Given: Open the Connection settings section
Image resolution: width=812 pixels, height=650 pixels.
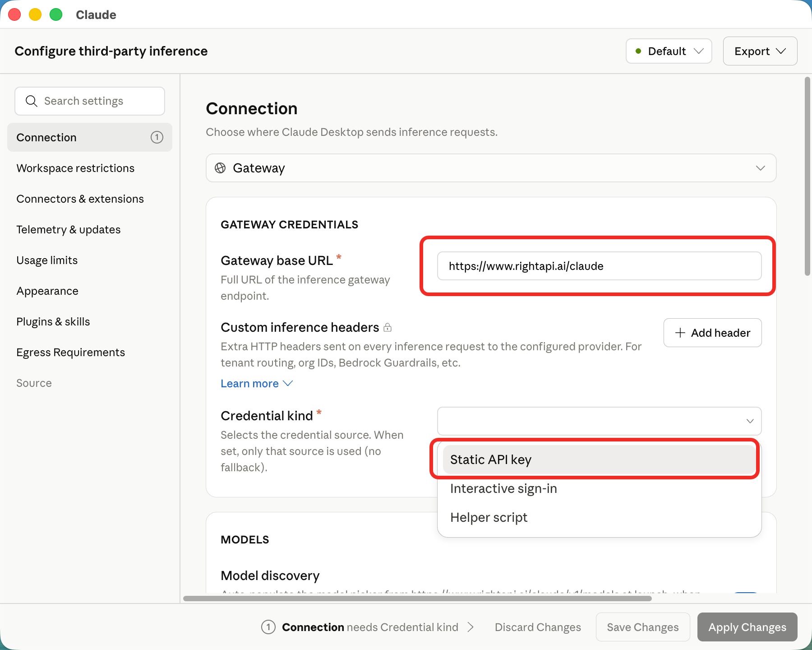Looking at the screenshot, I should [x=90, y=137].
